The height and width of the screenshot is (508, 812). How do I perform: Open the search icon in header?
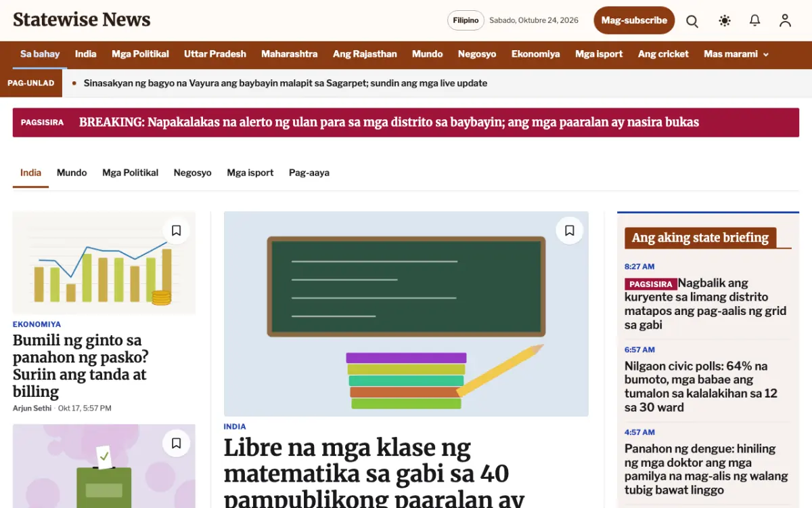[x=692, y=21]
